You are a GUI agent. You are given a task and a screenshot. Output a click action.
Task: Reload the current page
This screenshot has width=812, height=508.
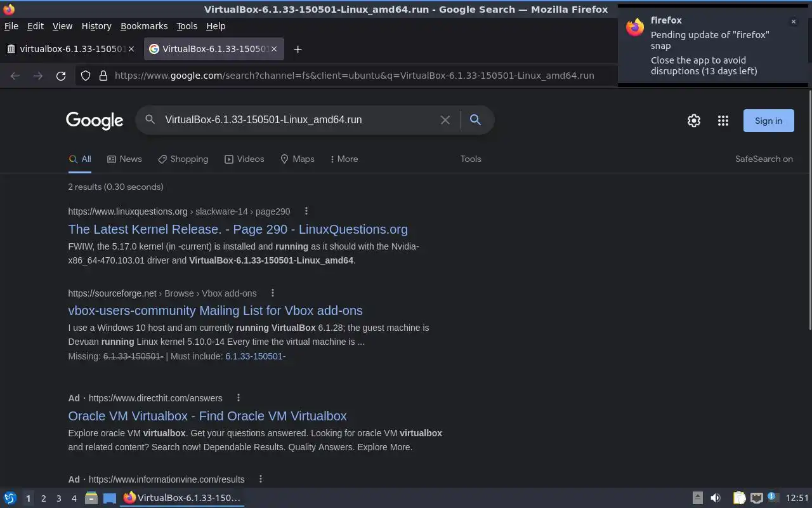click(x=61, y=76)
